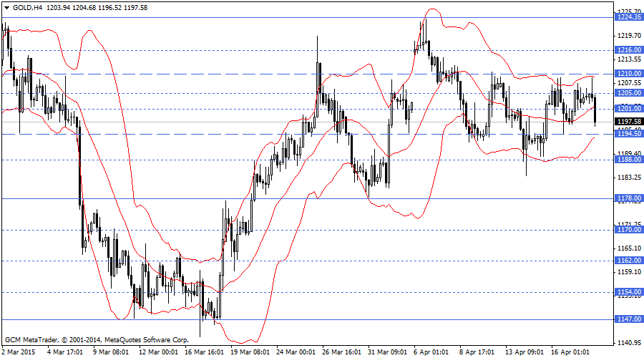The height and width of the screenshot is (358, 644).
Task: Click the 1201.00 price level label
Action: [x=628, y=108]
